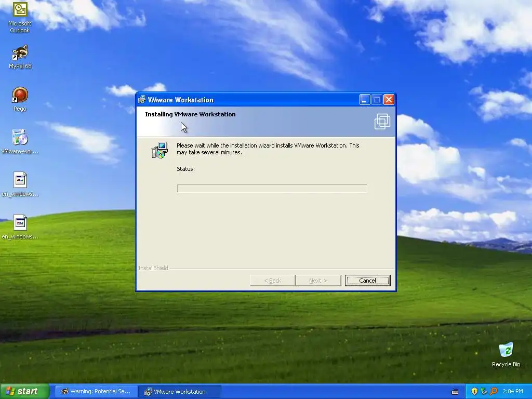The image size is (532, 399).
Task: Click the Status: label in installer
Action: click(x=185, y=169)
